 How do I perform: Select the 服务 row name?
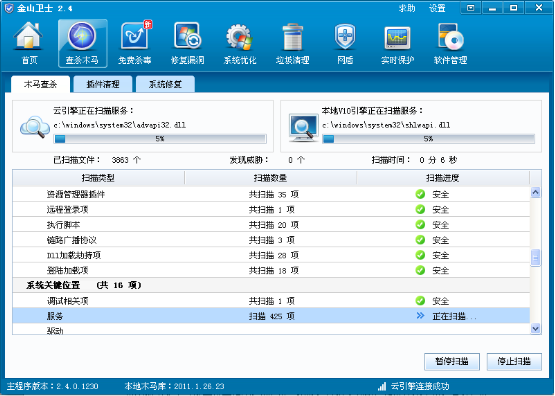pyautogui.click(x=55, y=316)
